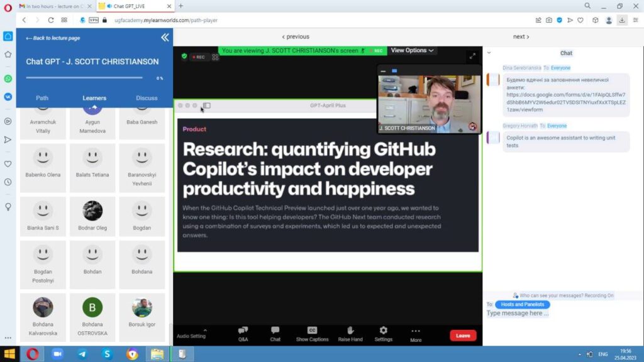Expand Audio Setting arrow menu

205,330
